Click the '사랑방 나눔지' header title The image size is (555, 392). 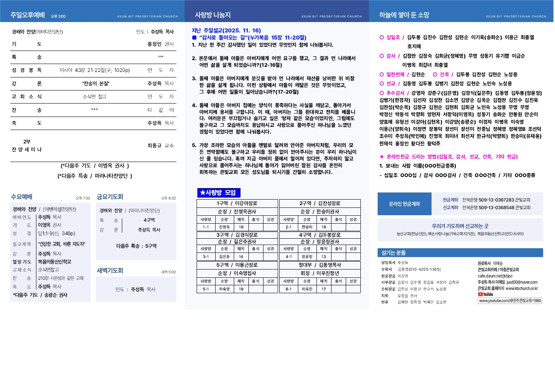click(212, 15)
